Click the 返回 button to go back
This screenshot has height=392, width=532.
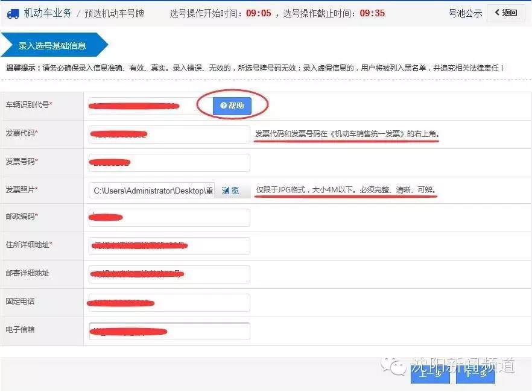(x=505, y=12)
